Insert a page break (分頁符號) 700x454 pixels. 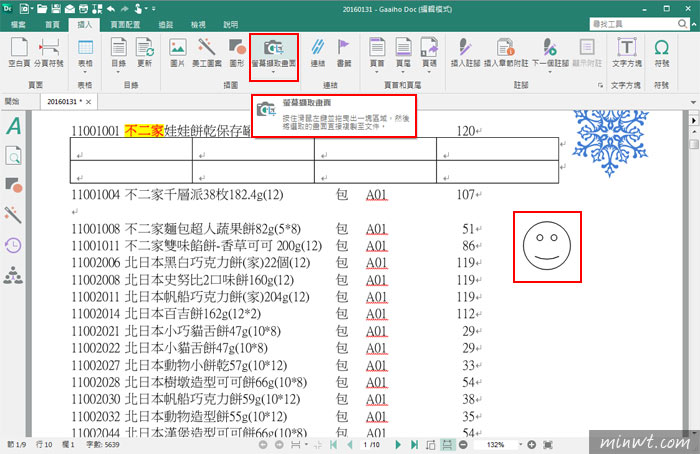pos(49,53)
